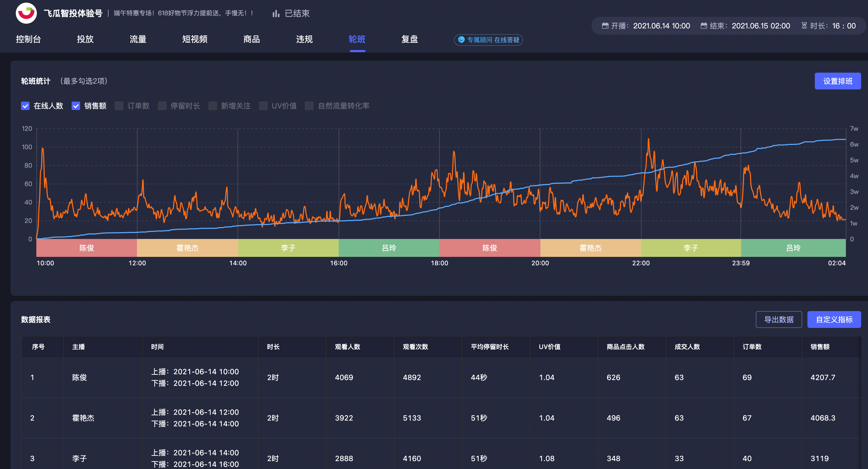Image resolution: width=868 pixels, height=469 pixels.
Task: Open 专属顾问 在线答疑 link
Action: (488, 40)
